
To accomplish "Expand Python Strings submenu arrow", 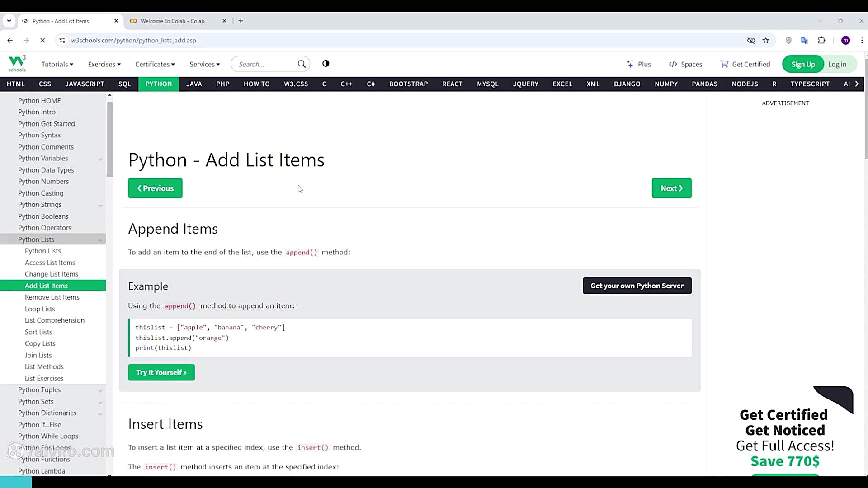I will point(100,206).
